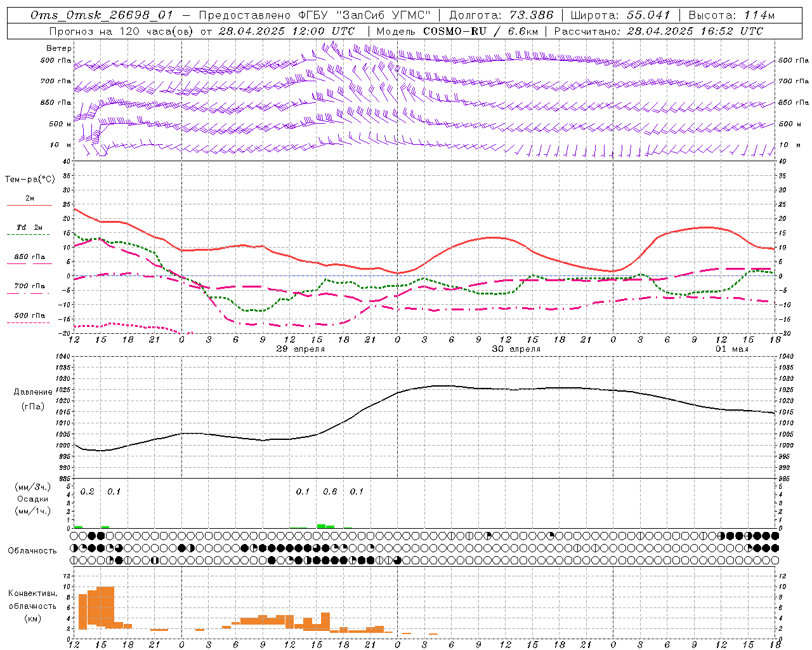The height and width of the screenshot is (650, 812).
Task: Click the Рассчитано: 28.04.2025 16:52 UTC text
Action: click(658, 31)
